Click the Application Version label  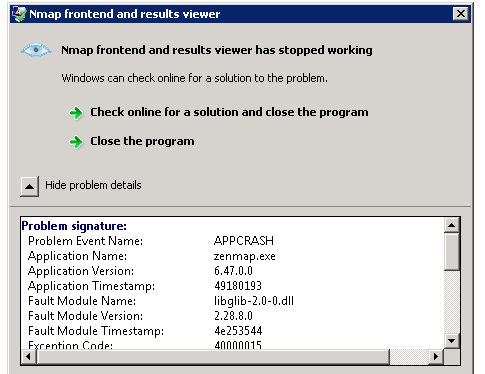click(x=81, y=271)
